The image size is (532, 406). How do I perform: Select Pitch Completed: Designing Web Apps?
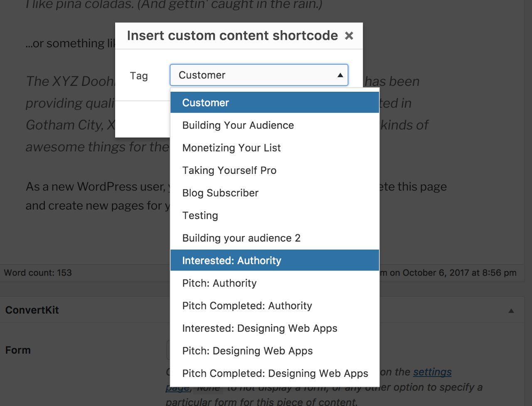[275, 373]
